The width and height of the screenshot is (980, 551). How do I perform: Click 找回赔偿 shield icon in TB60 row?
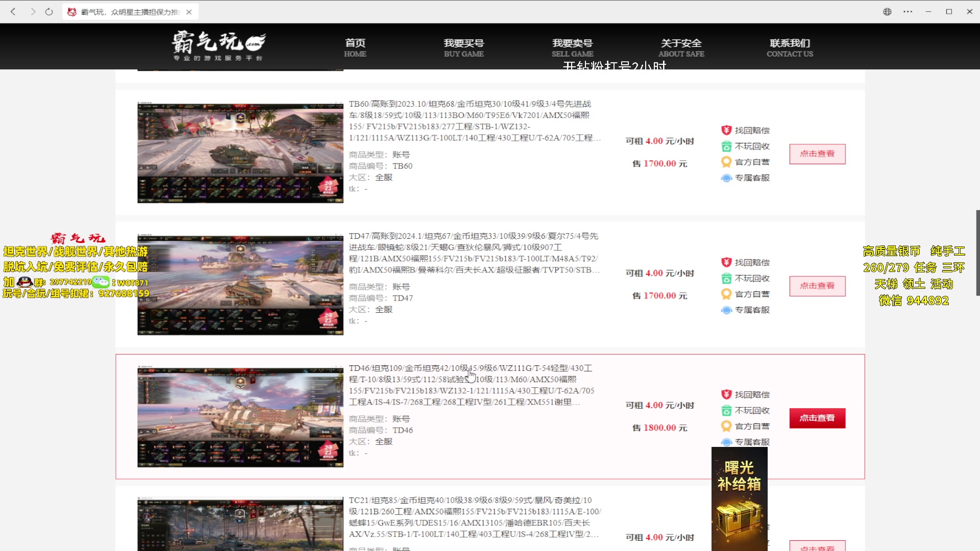point(726,130)
